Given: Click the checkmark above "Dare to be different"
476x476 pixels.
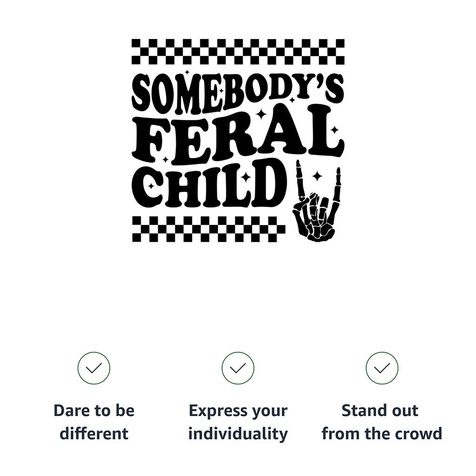Looking at the screenshot, I should (x=94, y=368).
